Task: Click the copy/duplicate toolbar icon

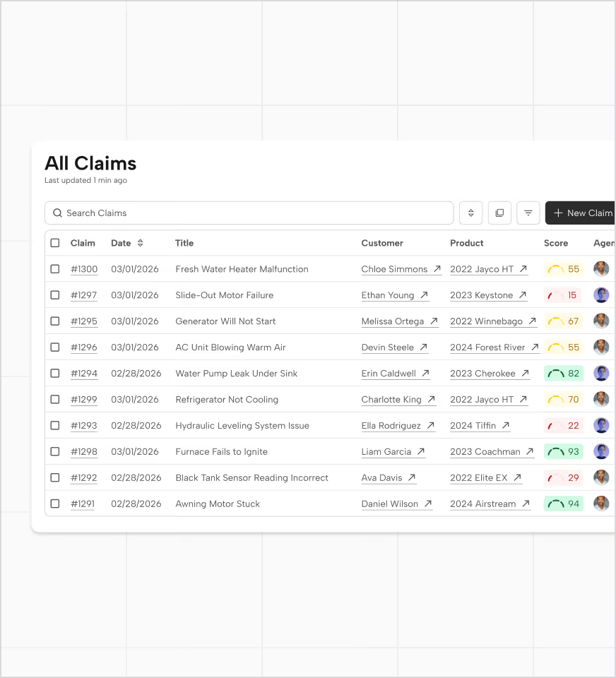Action: pos(499,213)
